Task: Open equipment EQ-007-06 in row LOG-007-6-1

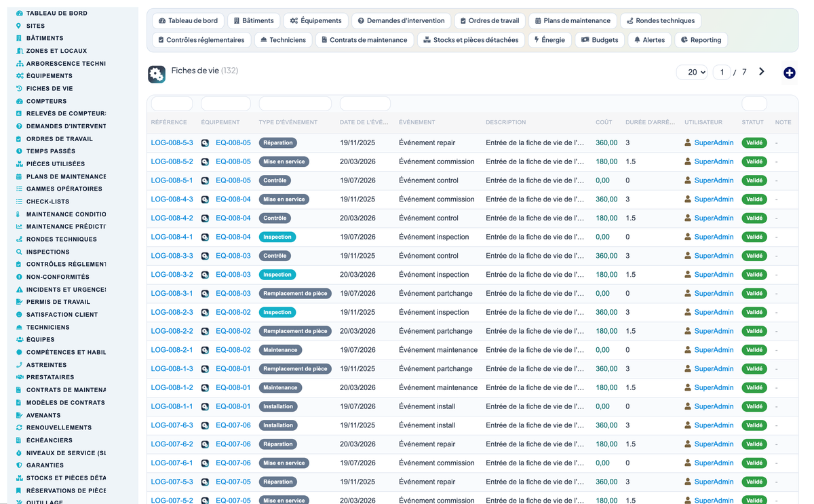Action: tap(233, 463)
